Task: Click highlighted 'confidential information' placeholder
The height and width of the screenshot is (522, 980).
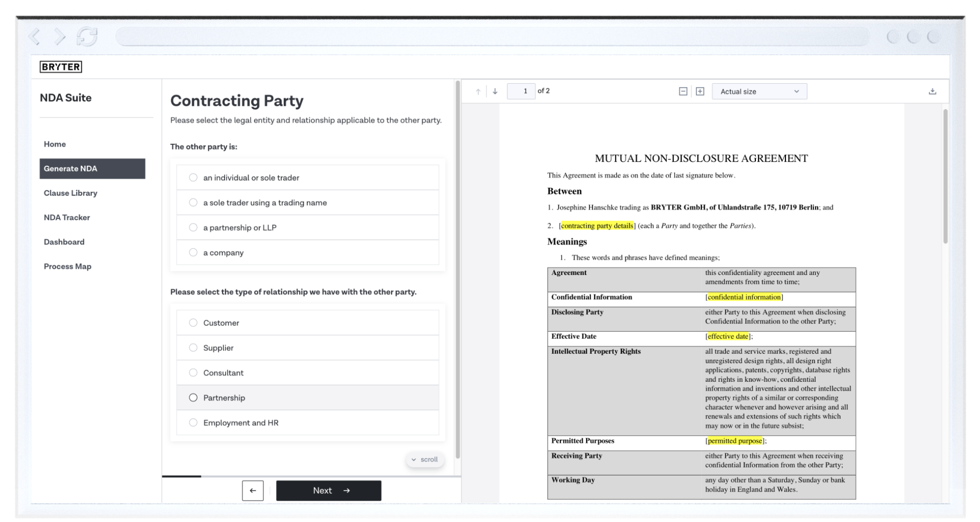Action: coord(744,297)
